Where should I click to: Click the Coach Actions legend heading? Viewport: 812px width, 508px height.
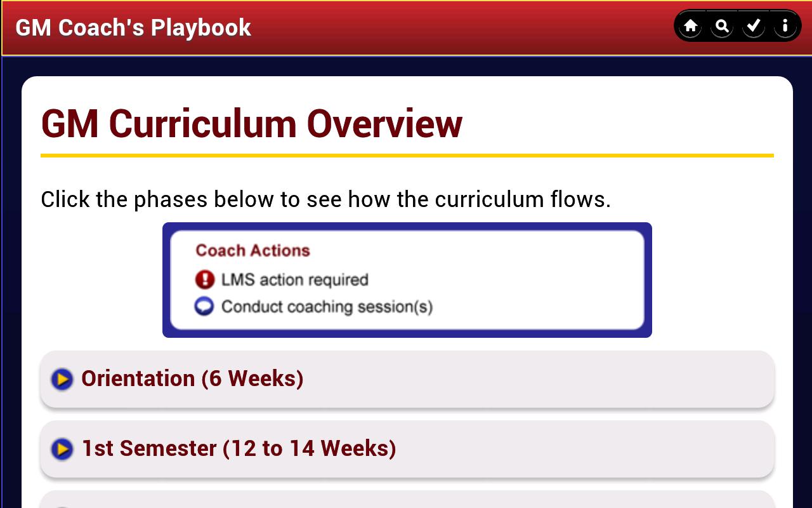252,251
